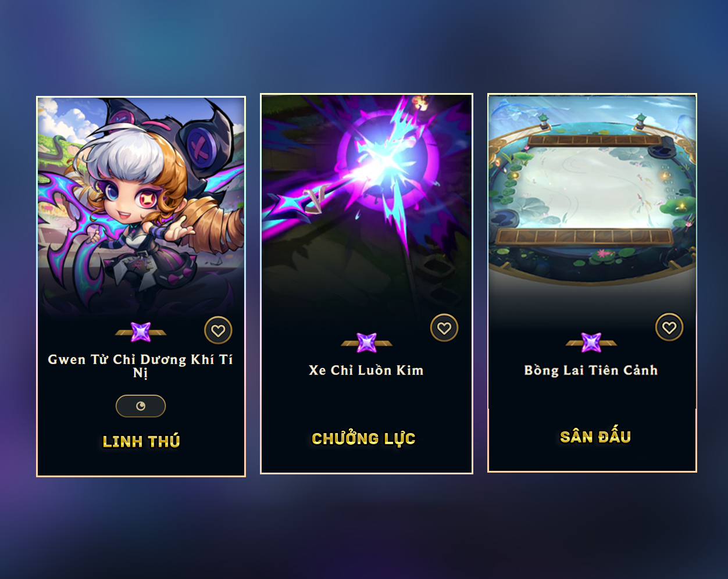
Task: Click Gwen's purple button hat ornament
Action: (x=199, y=145)
